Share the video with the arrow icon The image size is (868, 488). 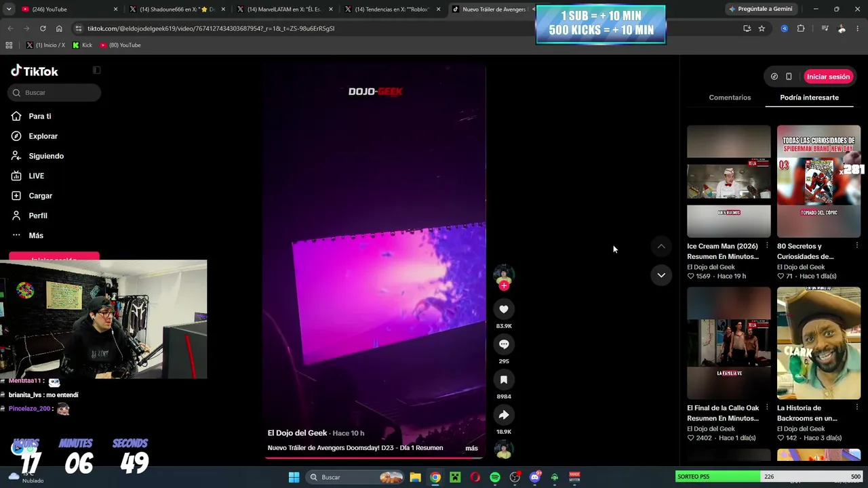(504, 415)
